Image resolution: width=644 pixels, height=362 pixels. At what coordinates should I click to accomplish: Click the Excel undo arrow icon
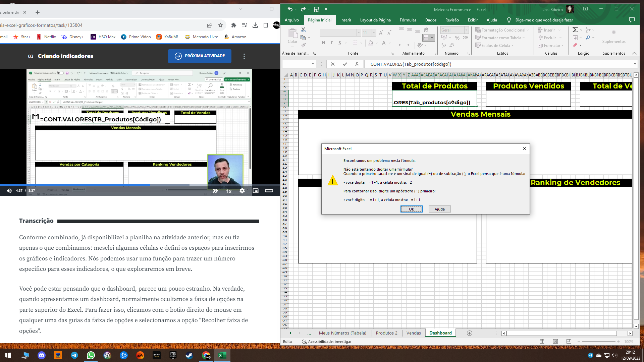point(290,9)
